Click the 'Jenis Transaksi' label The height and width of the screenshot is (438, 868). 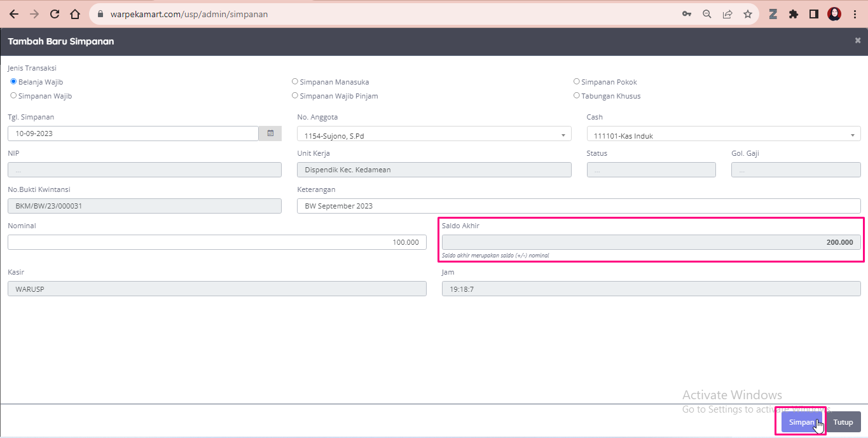pyautogui.click(x=32, y=68)
